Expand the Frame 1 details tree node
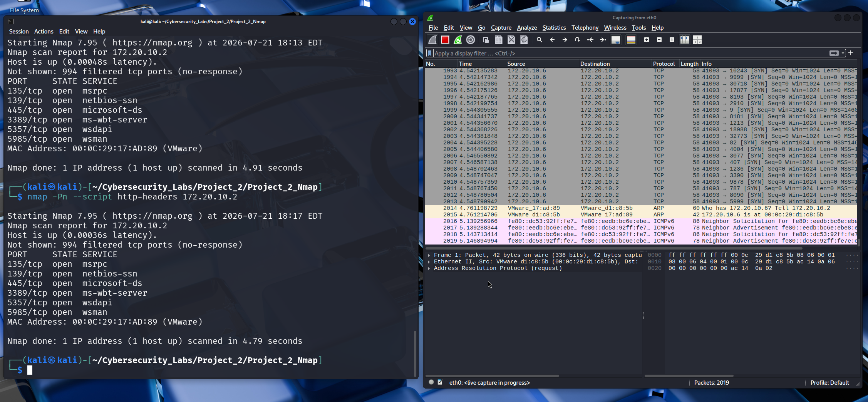The image size is (868, 402). (x=429, y=255)
